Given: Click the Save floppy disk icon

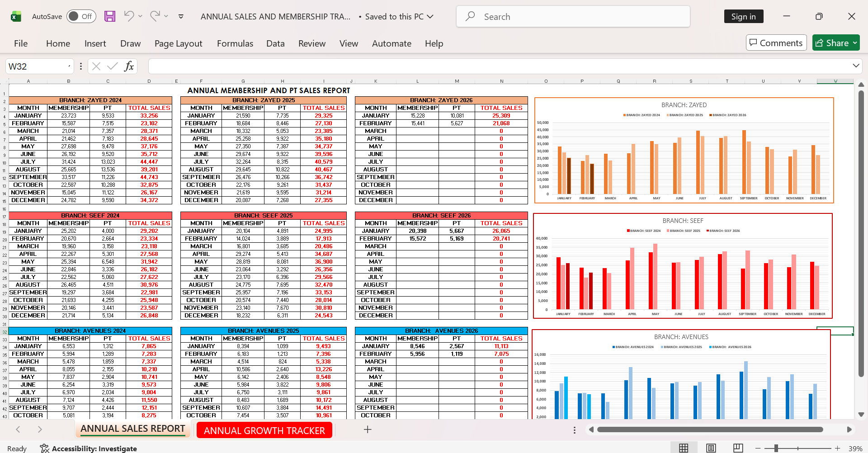Looking at the screenshot, I should (x=110, y=16).
